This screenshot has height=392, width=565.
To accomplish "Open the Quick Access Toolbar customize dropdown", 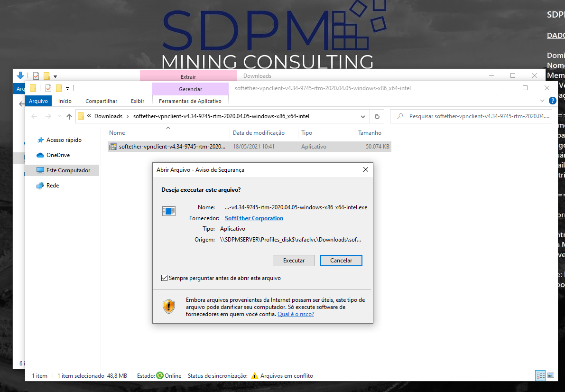I will point(68,88).
